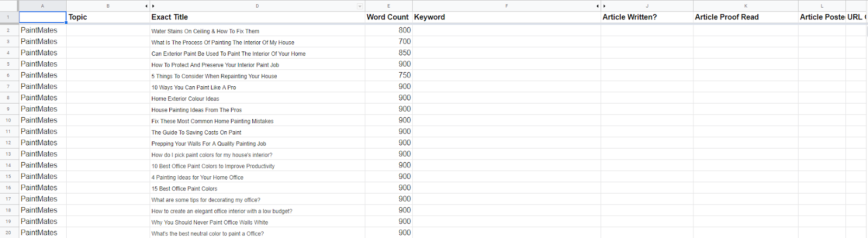Select row 12 by its row number header
Screen dimensions: 868x238
tap(9, 143)
